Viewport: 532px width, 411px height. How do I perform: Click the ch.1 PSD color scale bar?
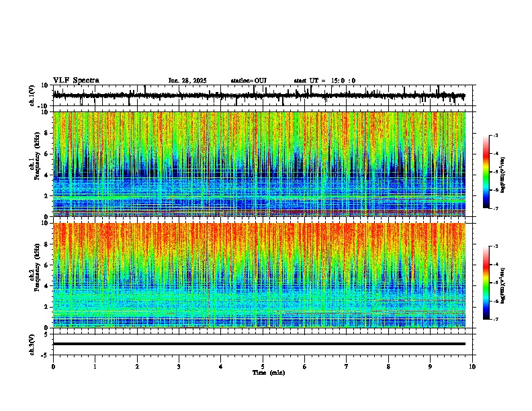pyautogui.click(x=486, y=172)
